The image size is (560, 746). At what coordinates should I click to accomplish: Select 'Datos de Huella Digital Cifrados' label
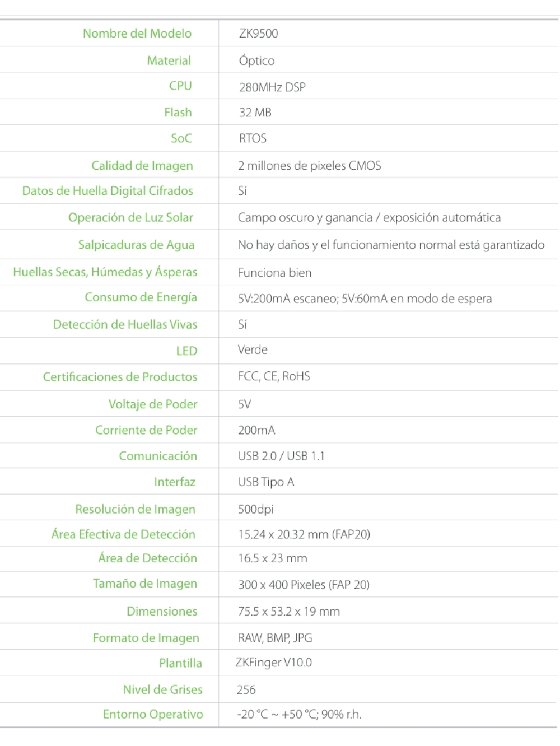pos(108,191)
